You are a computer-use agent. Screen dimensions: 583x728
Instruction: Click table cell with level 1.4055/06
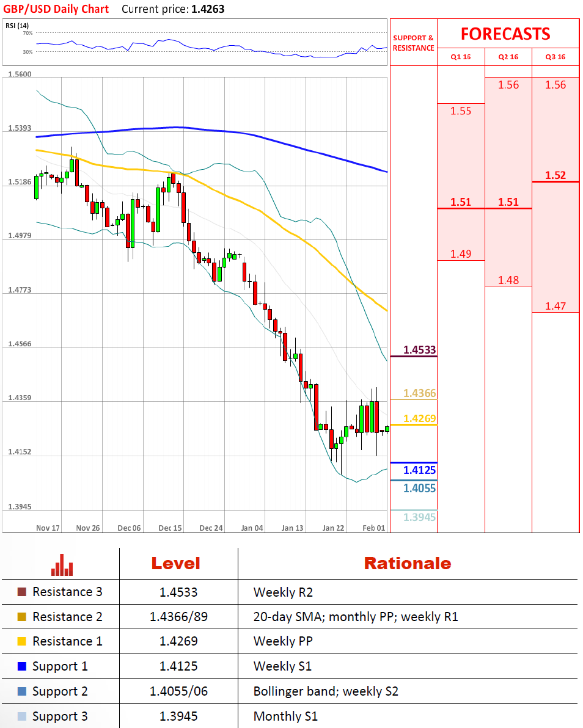pos(178,691)
